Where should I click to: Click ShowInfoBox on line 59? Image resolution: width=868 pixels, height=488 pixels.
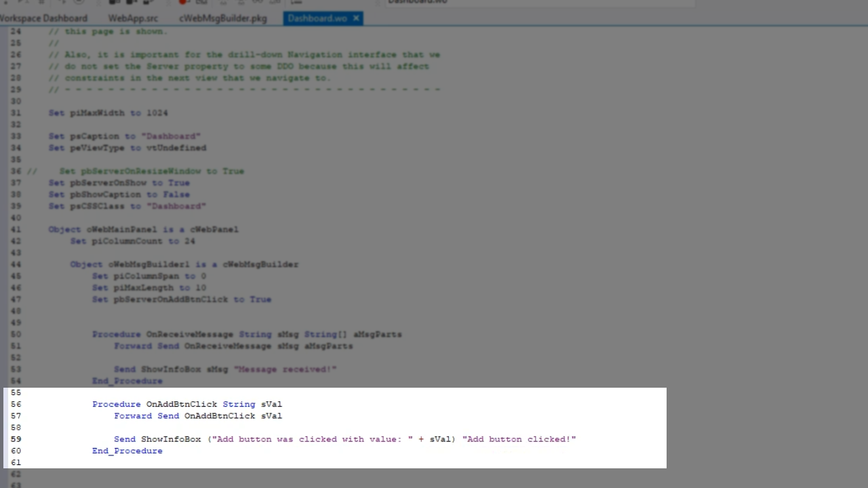(x=171, y=439)
